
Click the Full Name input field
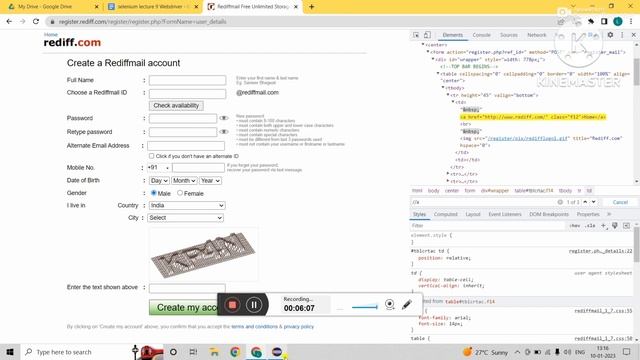pos(187,80)
